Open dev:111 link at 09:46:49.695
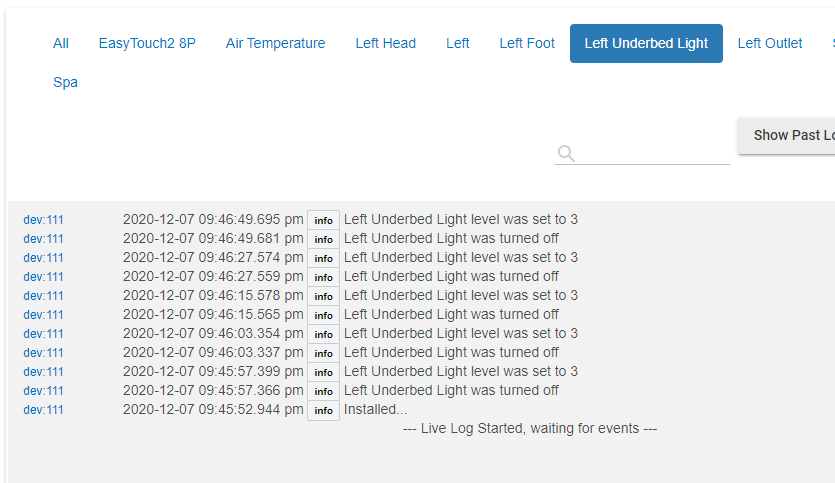 [43, 220]
